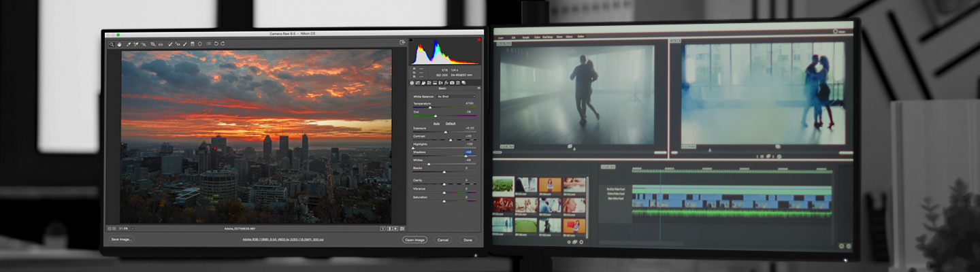
Task: Activate the Crop tool
Action: [152, 44]
